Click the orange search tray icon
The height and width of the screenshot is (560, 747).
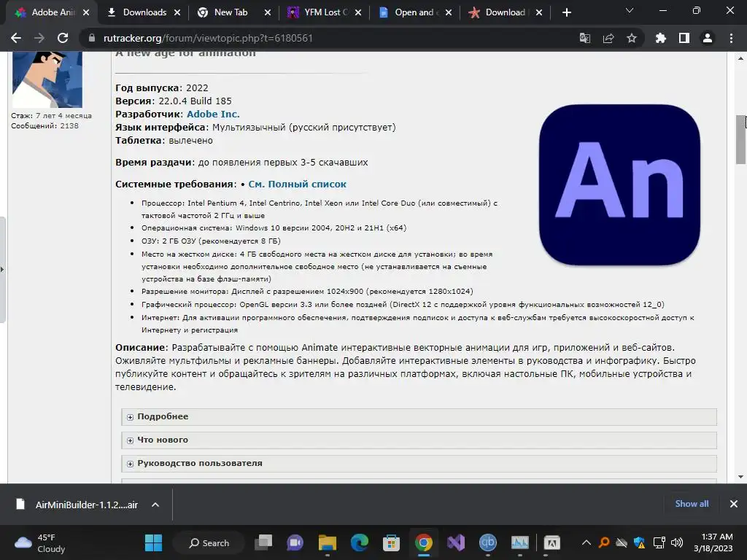(x=603, y=542)
